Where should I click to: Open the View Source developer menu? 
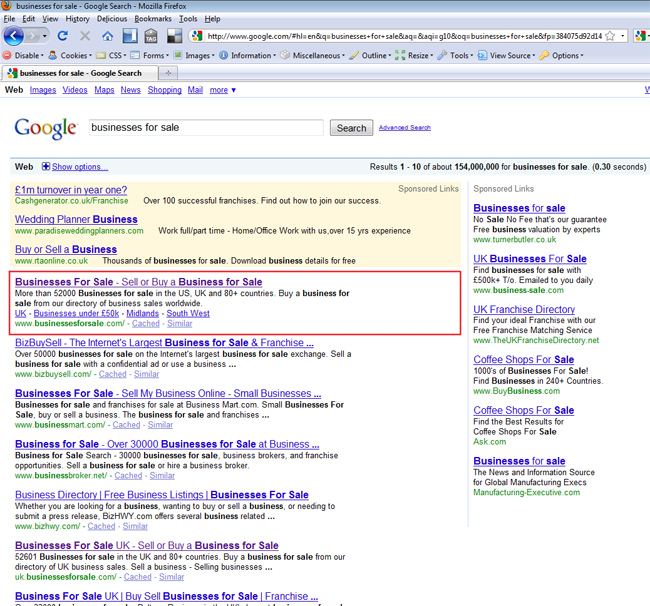click(506, 55)
